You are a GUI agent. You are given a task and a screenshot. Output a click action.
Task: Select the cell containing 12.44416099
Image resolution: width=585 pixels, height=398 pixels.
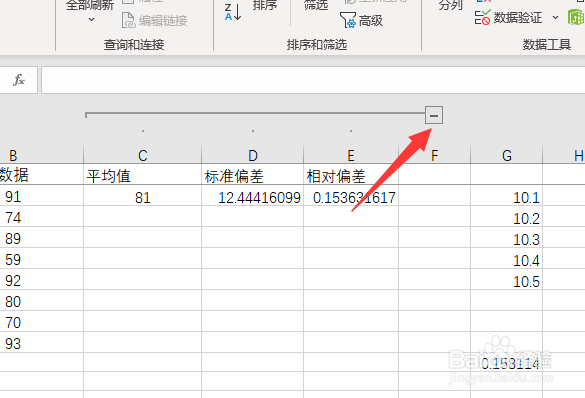coord(253,195)
